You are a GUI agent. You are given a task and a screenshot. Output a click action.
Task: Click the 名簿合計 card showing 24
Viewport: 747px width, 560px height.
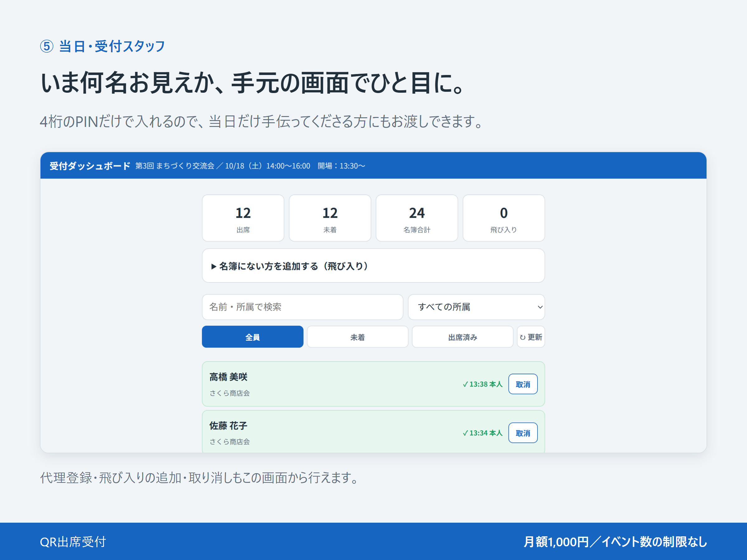417,218
